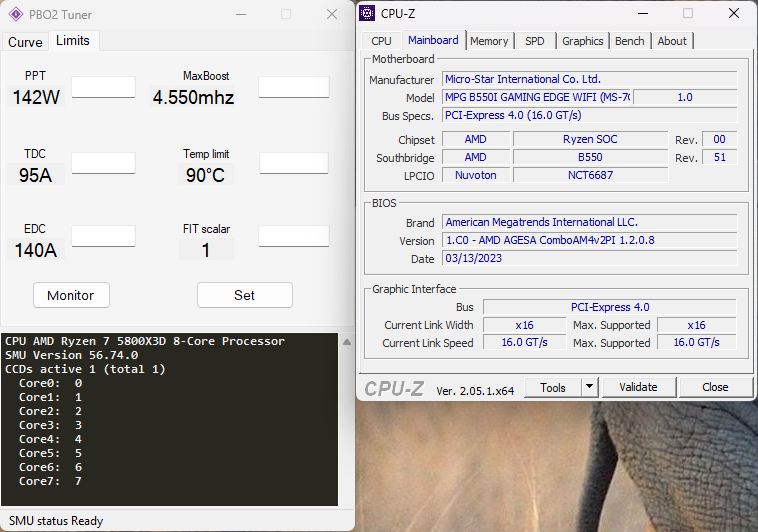Switch to the Memory tab in CPU-Z
The height and width of the screenshot is (532, 758).
coord(489,41)
